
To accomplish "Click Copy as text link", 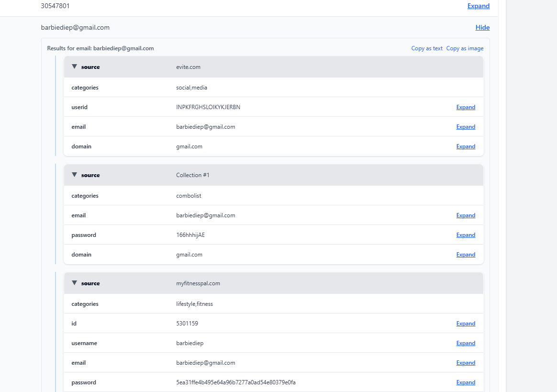I will coord(427,48).
